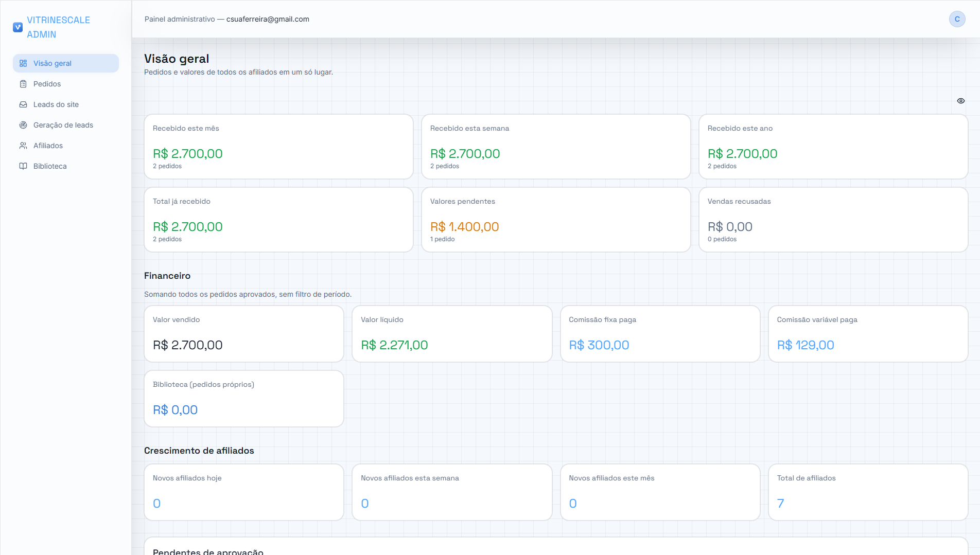The image size is (980, 555).
Task: Click the Afiliados people icon
Action: point(23,146)
